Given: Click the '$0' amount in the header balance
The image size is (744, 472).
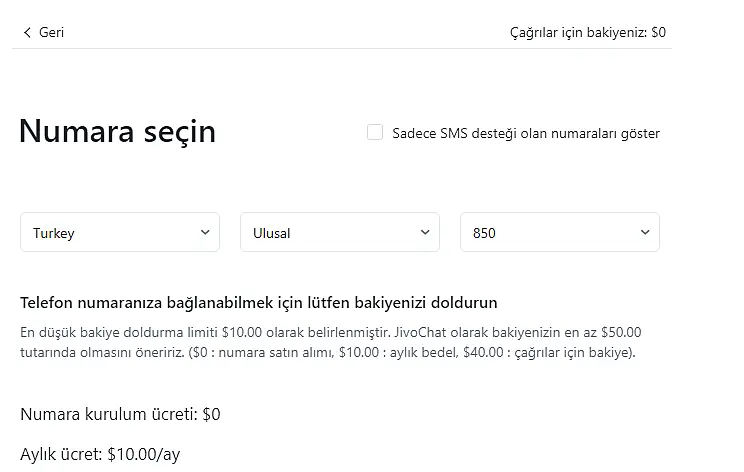Looking at the screenshot, I should point(658,32).
